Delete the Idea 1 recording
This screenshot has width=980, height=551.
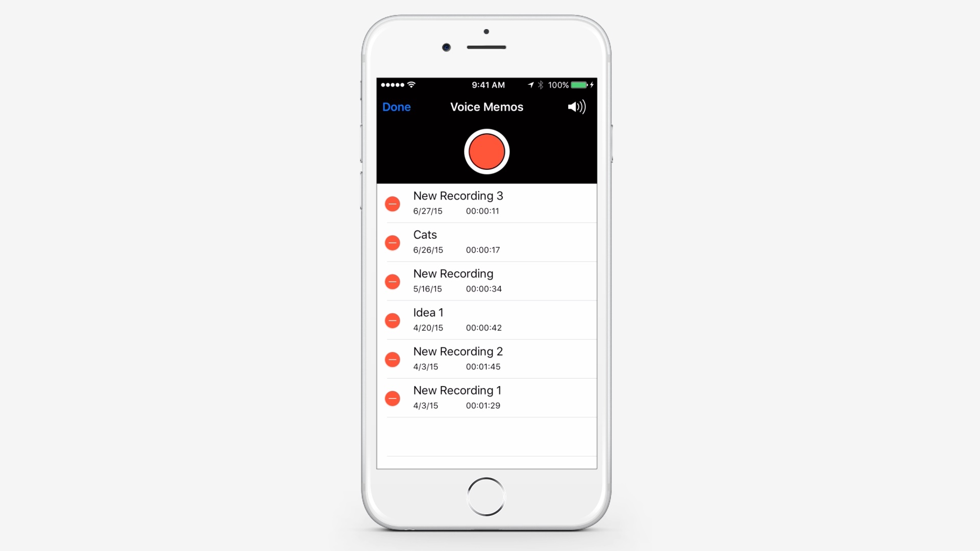tap(394, 320)
